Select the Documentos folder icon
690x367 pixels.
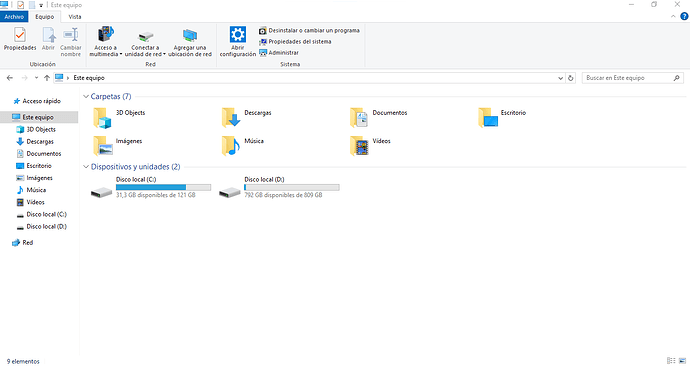pyautogui.click(x=359, y=117)
